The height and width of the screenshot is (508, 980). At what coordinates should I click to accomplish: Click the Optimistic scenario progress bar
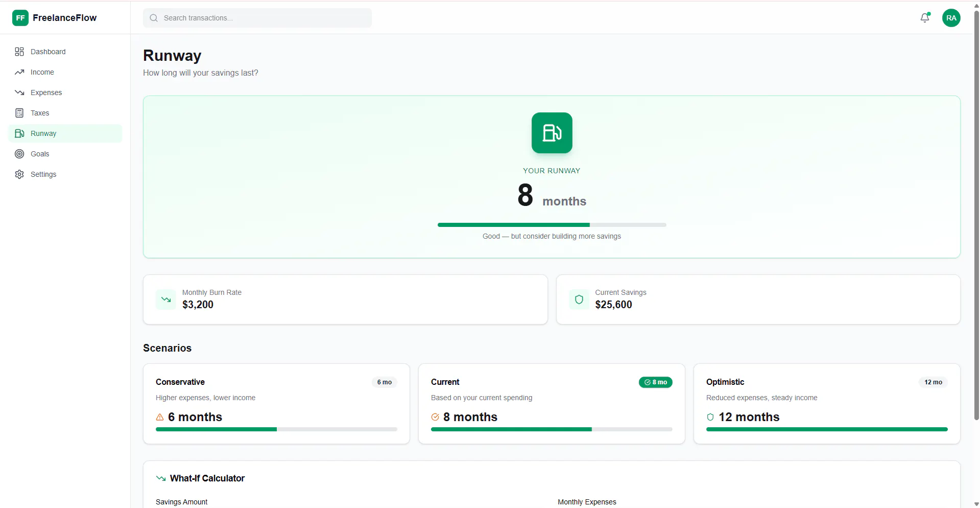pyautogui.click(x=827, y=429)
